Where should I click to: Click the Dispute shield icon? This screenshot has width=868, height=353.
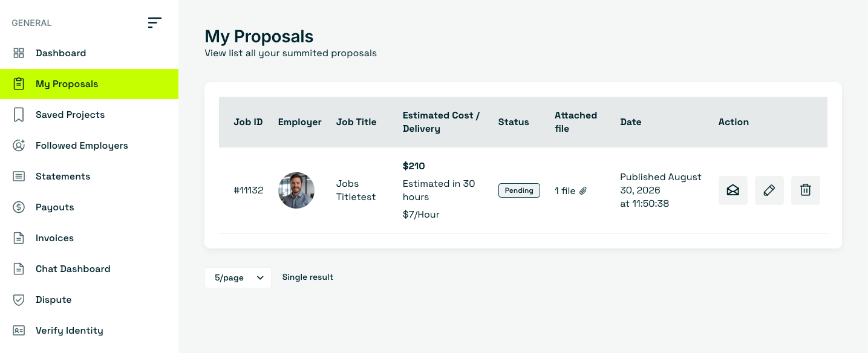[19, 300]
